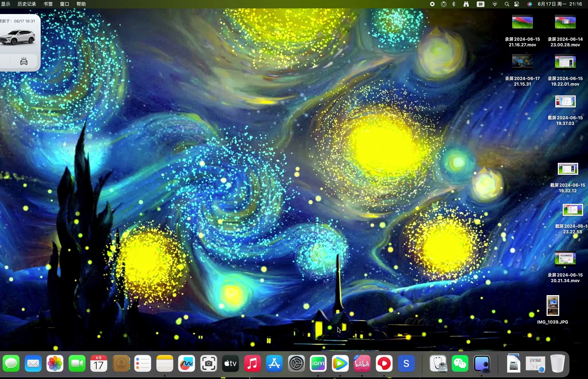Open the 帮助 menu
Viewport: 588px width, 379px height.
(x=81, y=4)
